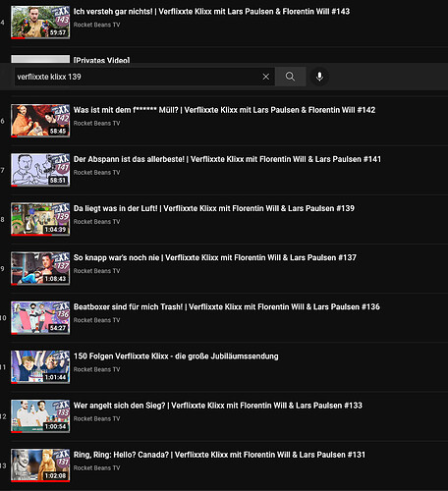Open thumbnail of episode #136 video
This screenshot has height=491, width=448.
click(40, 318)
